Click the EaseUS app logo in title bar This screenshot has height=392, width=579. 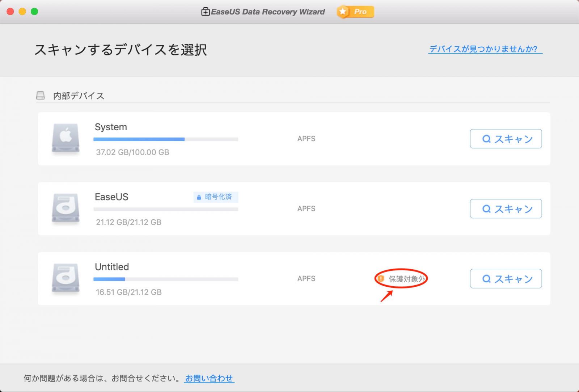click(205, 12)
